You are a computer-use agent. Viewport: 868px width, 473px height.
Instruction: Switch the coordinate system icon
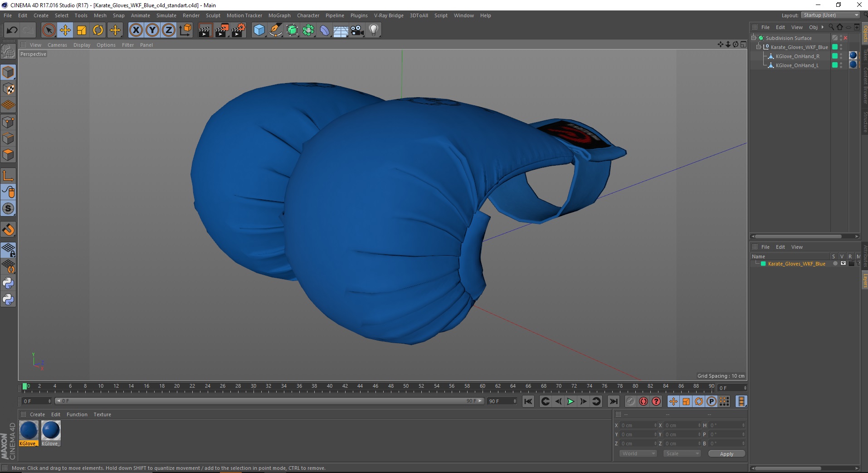185,30
